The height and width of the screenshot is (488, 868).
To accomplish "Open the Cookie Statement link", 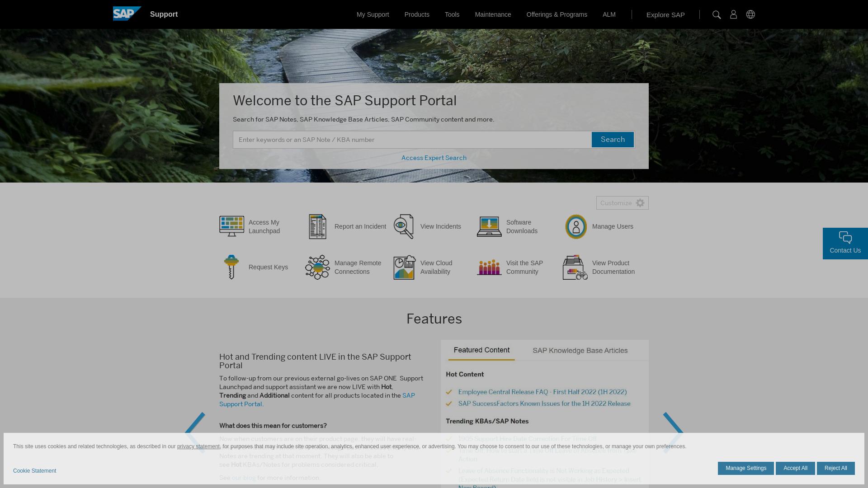I will 34,471.
